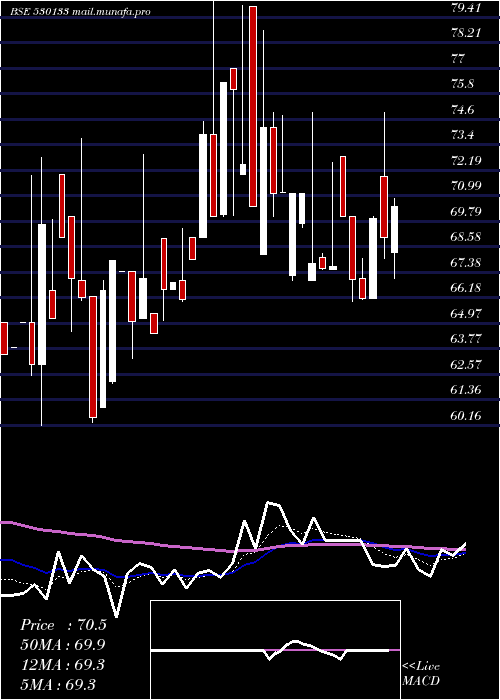This screenshot has height=700, width=500.
Task: Click the tallest red candlestick at chart top
Action: [253, 106]
